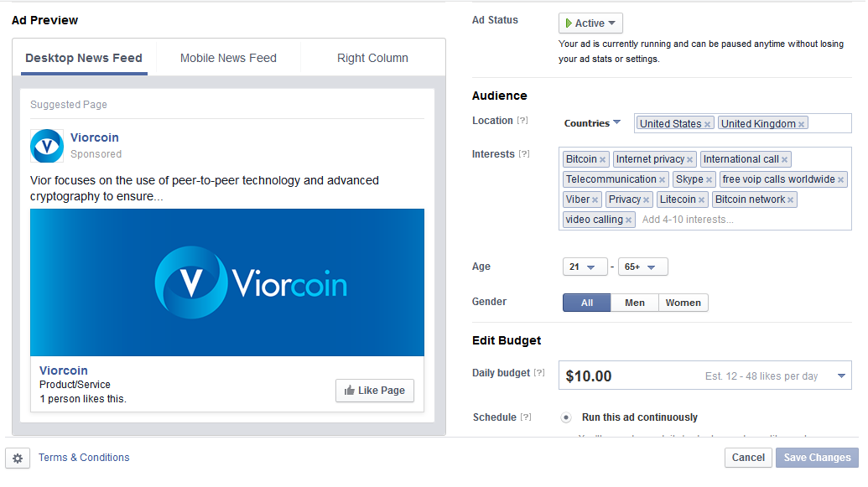
Task: Switch to Mobile News Feed tab
Action: pos(228,58)
